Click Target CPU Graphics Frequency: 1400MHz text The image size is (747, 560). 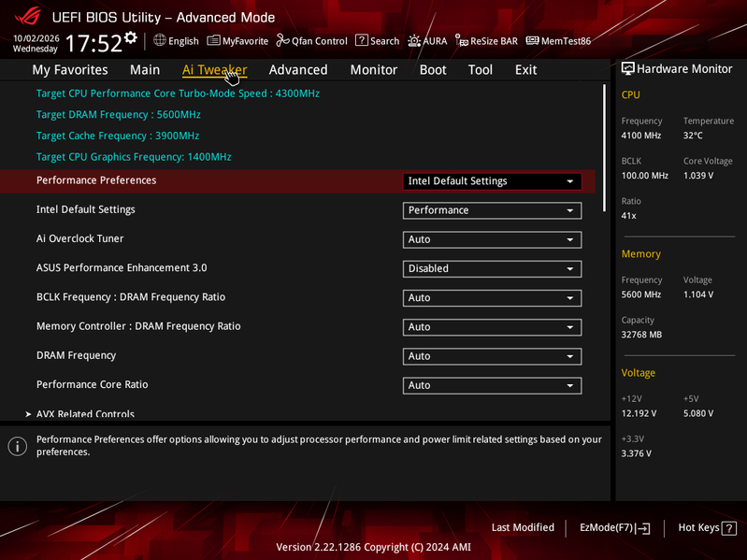pyautogui.click(x=134, y=157)
